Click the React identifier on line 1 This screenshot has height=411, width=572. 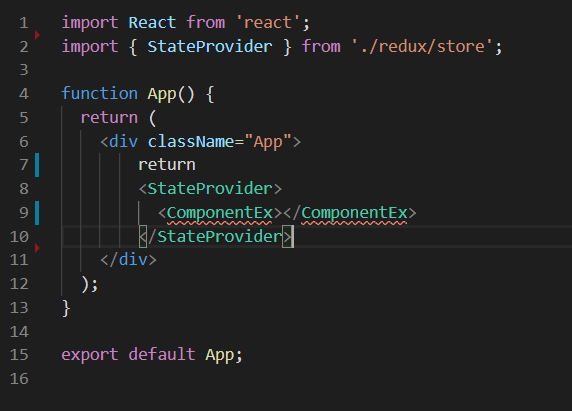tap(152, 23)
